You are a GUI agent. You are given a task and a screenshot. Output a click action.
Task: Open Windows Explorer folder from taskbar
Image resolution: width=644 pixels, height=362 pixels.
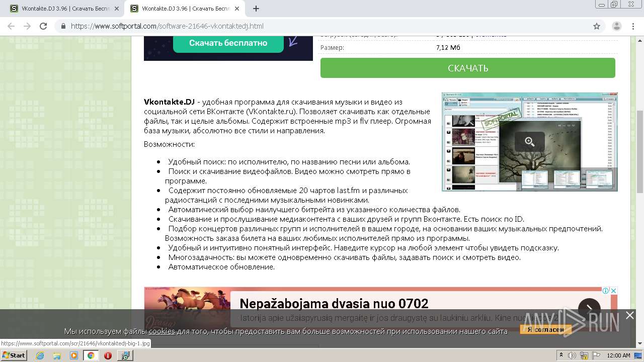click(57, 355)
